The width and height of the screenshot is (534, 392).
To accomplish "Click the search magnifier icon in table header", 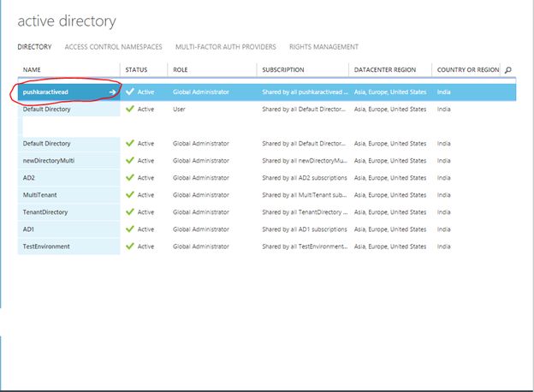I will tap(508, 70).
